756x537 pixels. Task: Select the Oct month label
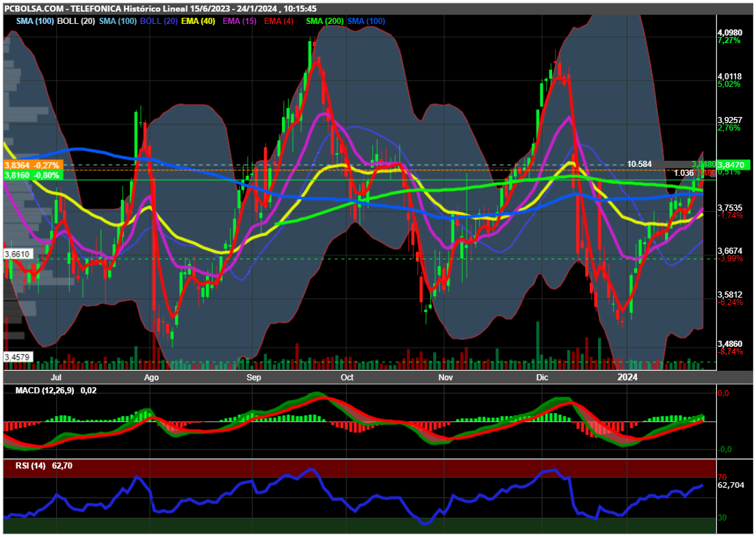347,377
